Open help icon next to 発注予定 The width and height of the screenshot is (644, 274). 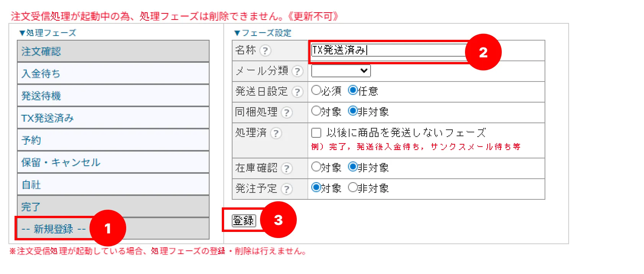click(x=286, y=189)
